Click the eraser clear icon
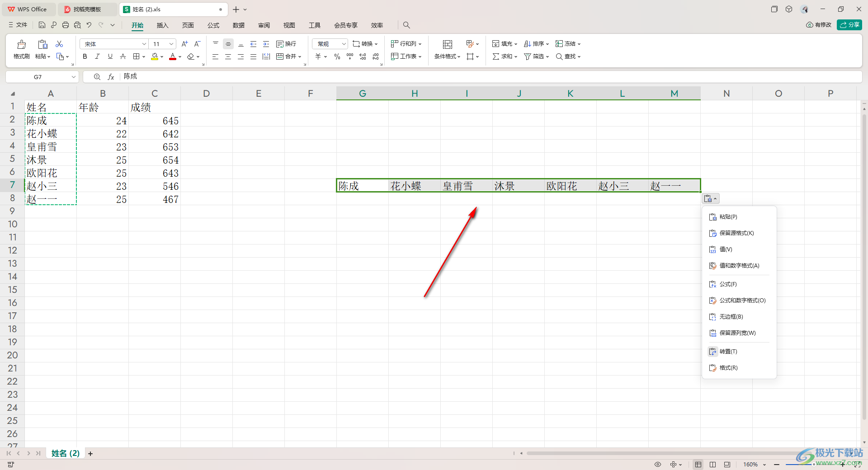Screen dimensions: 868x470 tap(191, 56)
